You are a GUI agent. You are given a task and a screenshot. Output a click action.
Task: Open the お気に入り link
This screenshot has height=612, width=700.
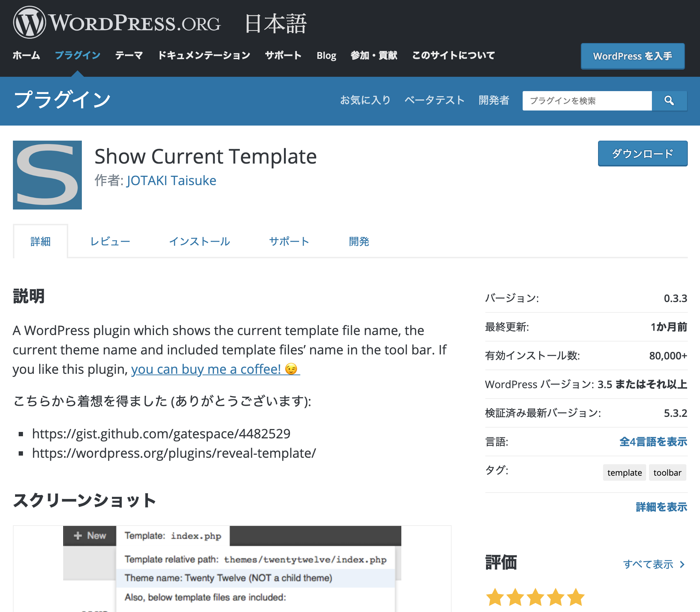[365, 100]
